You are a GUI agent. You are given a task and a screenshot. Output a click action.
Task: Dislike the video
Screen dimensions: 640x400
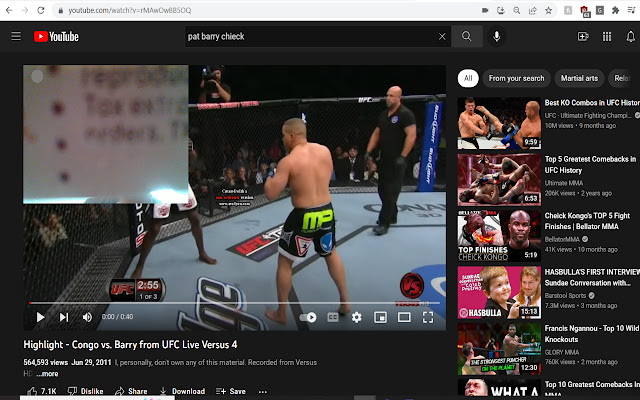point(86,391)
